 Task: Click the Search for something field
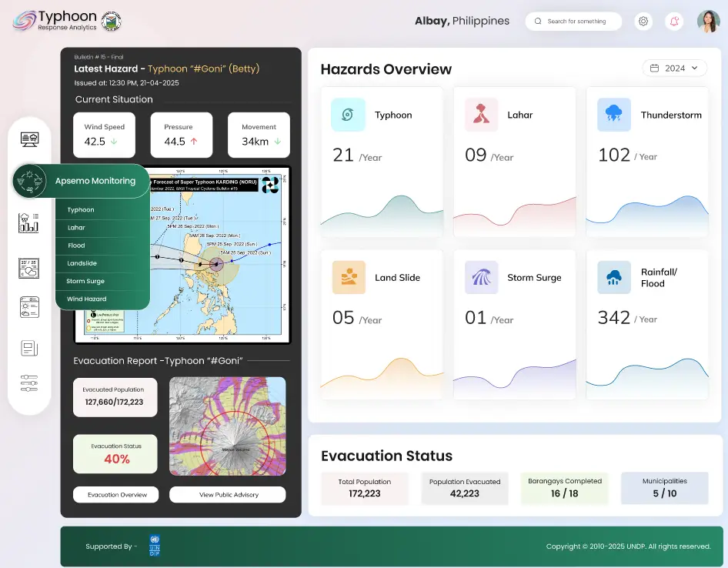tap(573, 21)
